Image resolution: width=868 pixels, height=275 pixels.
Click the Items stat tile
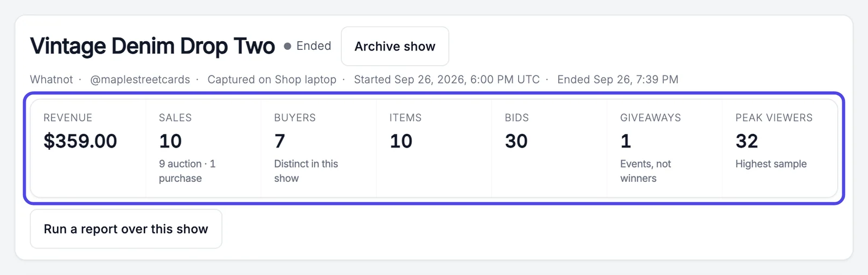coord(434,148)
